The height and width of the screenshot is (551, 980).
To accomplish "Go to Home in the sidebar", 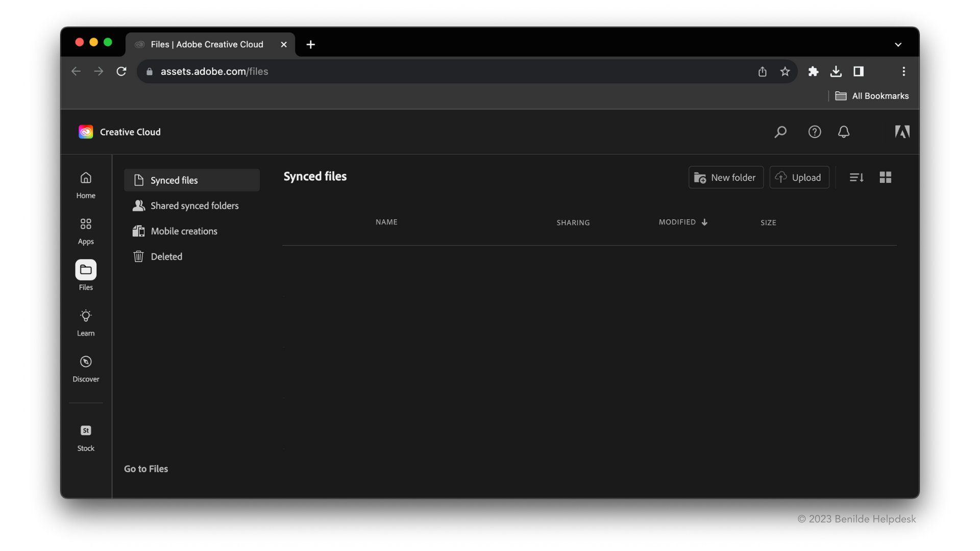I will (x=86, y=185).
